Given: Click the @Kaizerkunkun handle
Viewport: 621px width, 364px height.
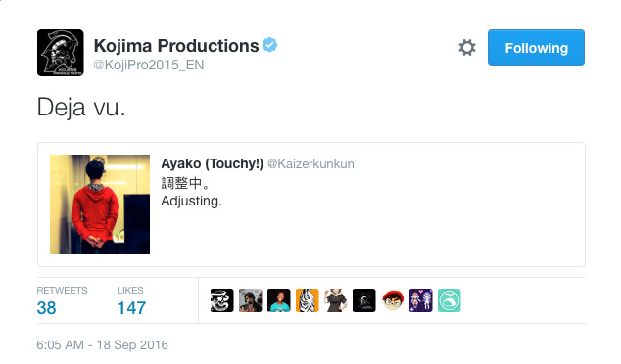Looking at the screenshot, I should (310, 163).
